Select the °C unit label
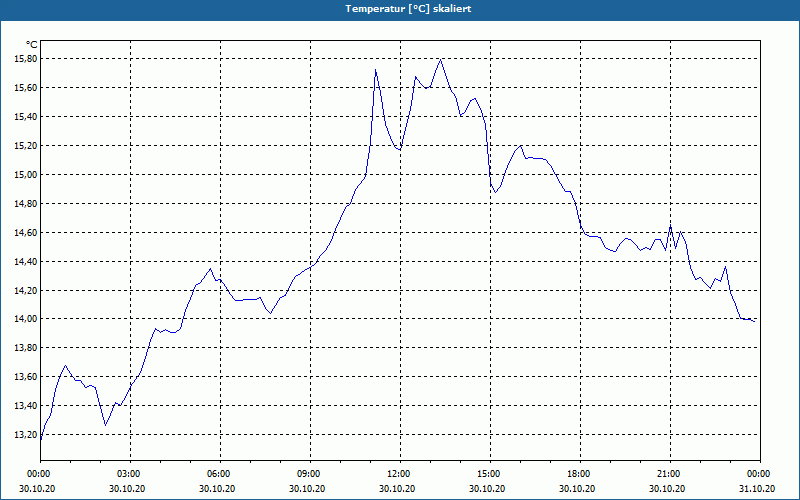 click(x=32, y=45)
